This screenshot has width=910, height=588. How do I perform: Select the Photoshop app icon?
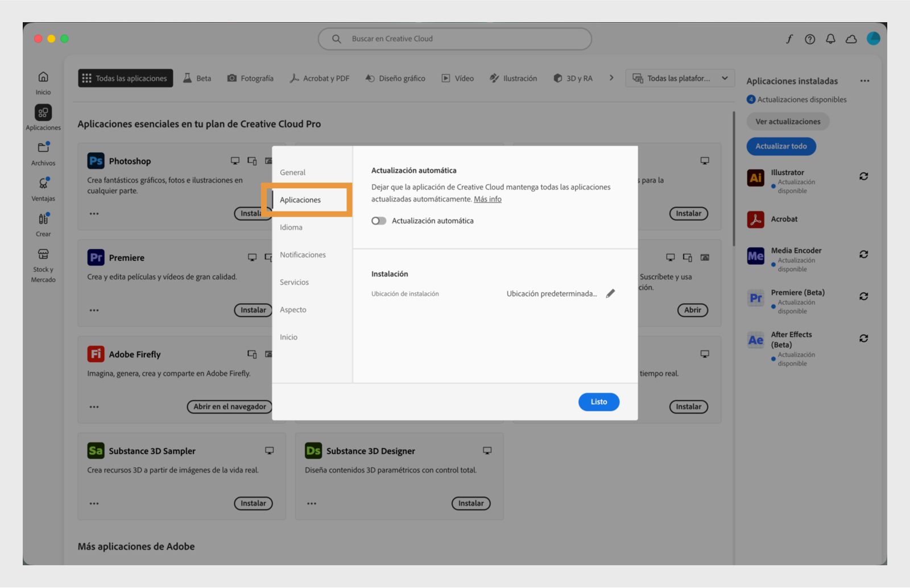click(96, 161)
